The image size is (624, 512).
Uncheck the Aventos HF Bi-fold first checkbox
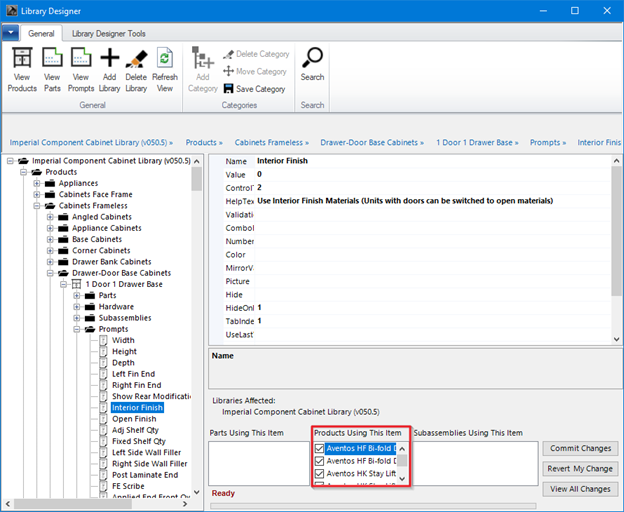[x=320, y=449]
